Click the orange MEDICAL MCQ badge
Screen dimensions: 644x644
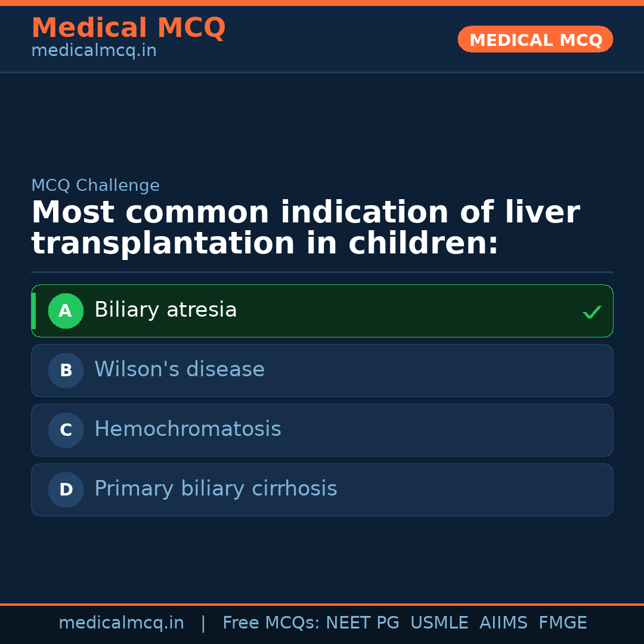[535, 39]
